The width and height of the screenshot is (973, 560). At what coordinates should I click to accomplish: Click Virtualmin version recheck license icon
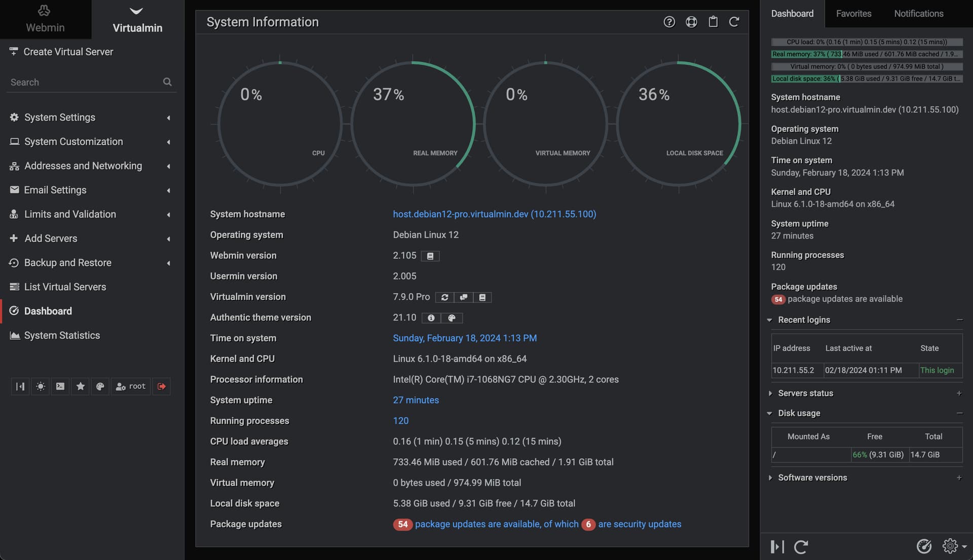click(444, 297)
